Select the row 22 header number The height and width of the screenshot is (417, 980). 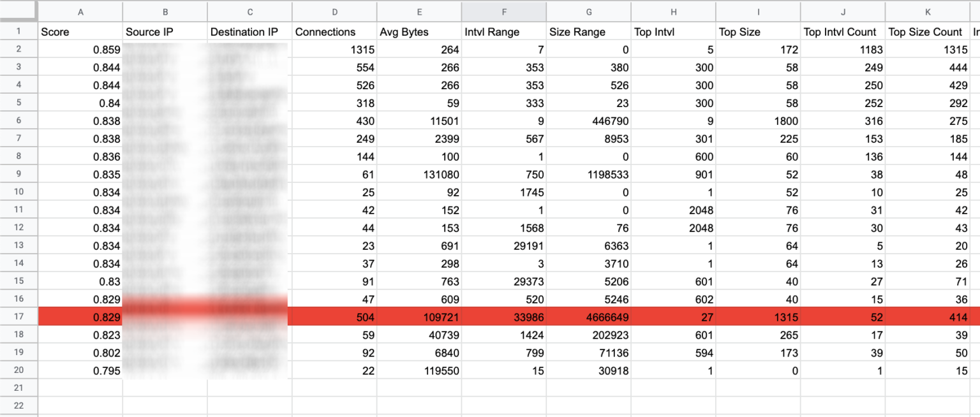(x=19, y=406)
